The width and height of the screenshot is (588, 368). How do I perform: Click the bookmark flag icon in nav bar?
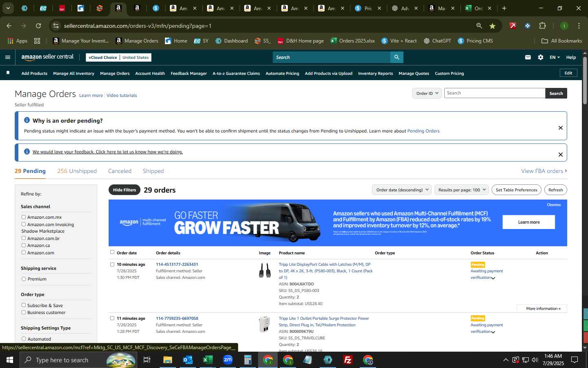click(8, 73)
